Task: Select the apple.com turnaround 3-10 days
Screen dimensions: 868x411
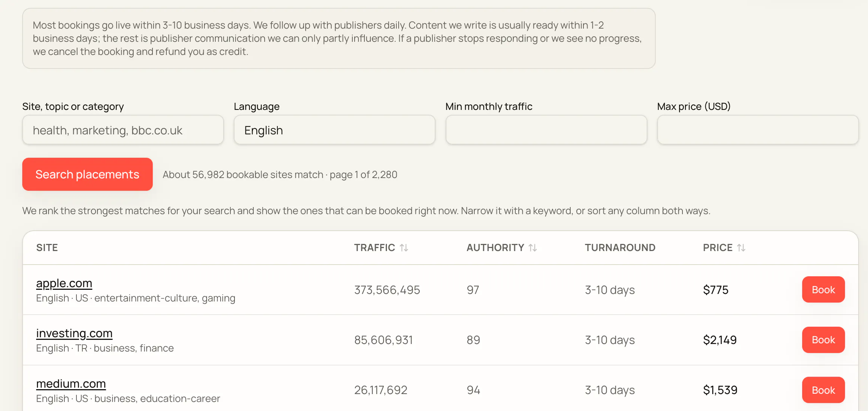Action: point(610,290)
